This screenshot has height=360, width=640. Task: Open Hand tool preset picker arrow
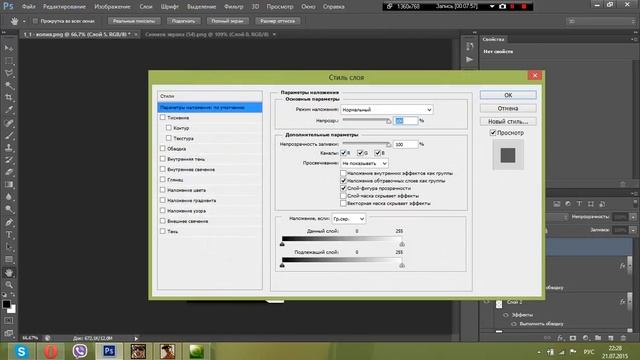coord(24,21)
